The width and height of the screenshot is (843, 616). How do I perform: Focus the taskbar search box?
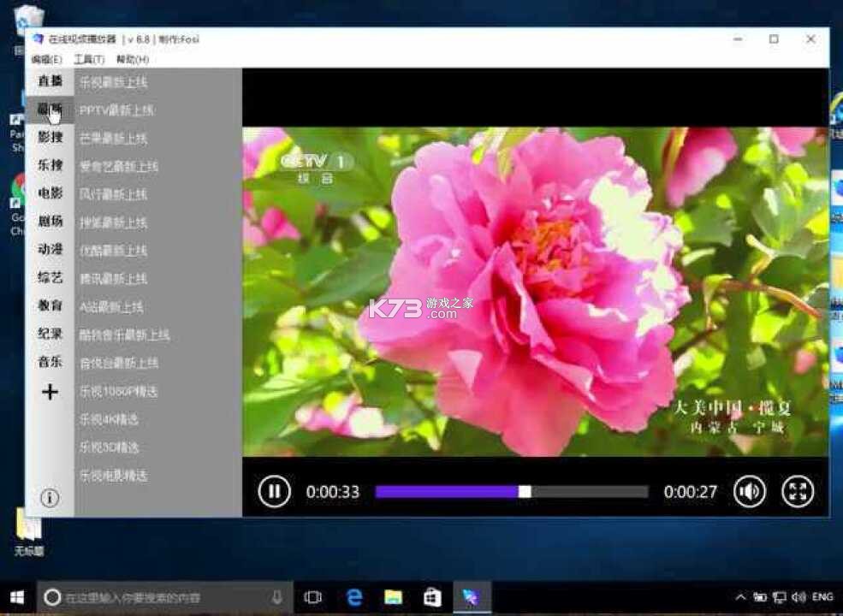click(164, 597)
